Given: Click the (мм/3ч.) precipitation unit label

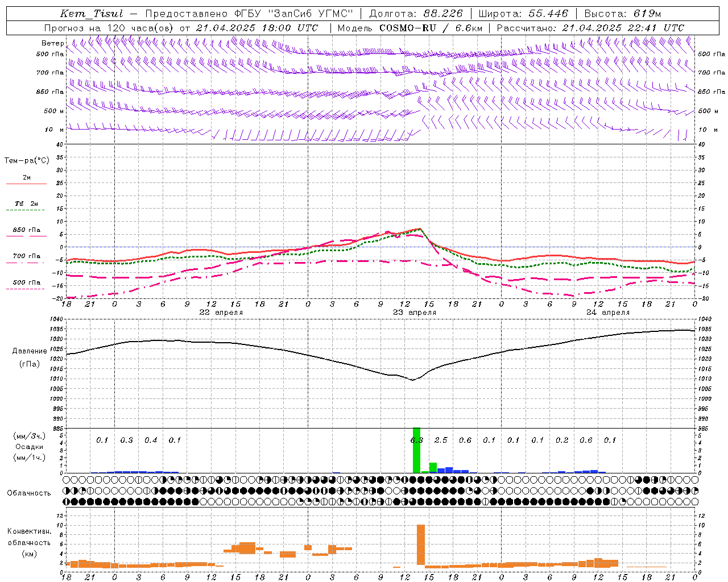Looking at the screenshot, I should 28,436.
